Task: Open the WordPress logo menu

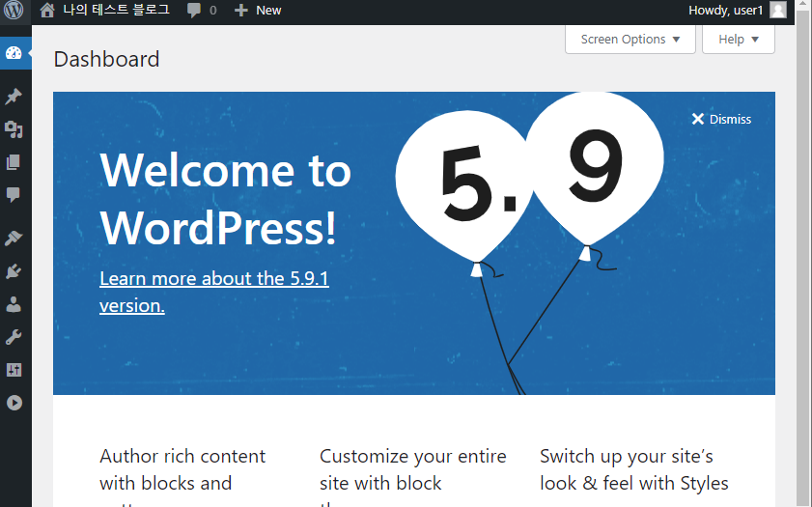Action: click(x=14, y=10)
